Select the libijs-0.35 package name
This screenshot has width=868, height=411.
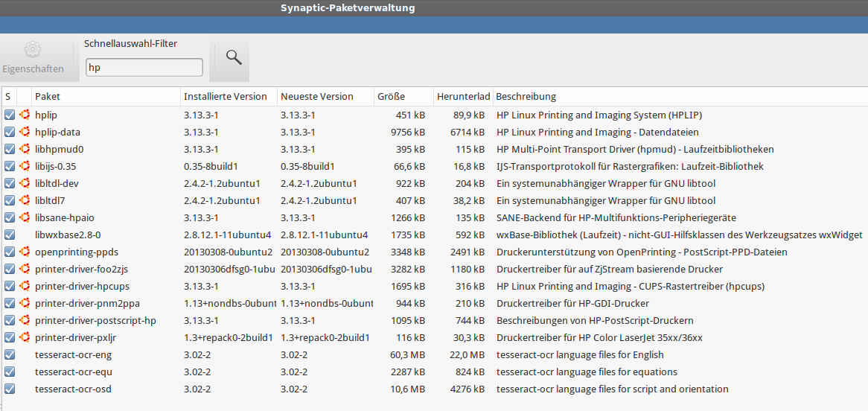click(55, 166)
